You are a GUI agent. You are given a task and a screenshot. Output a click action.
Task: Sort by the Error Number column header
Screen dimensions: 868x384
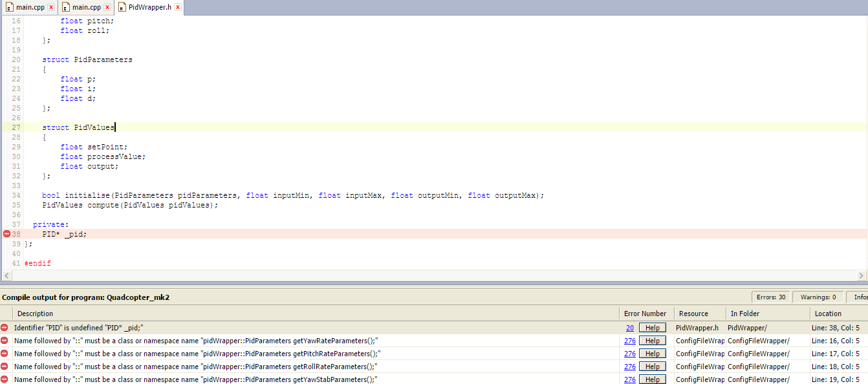pyautogui.click(x=645, y=314)
